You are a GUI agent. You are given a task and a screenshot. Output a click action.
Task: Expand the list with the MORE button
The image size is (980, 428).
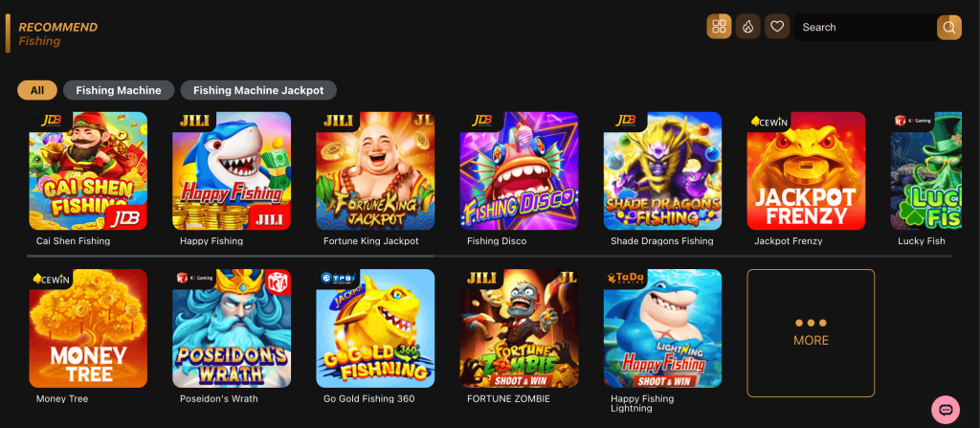811,333
